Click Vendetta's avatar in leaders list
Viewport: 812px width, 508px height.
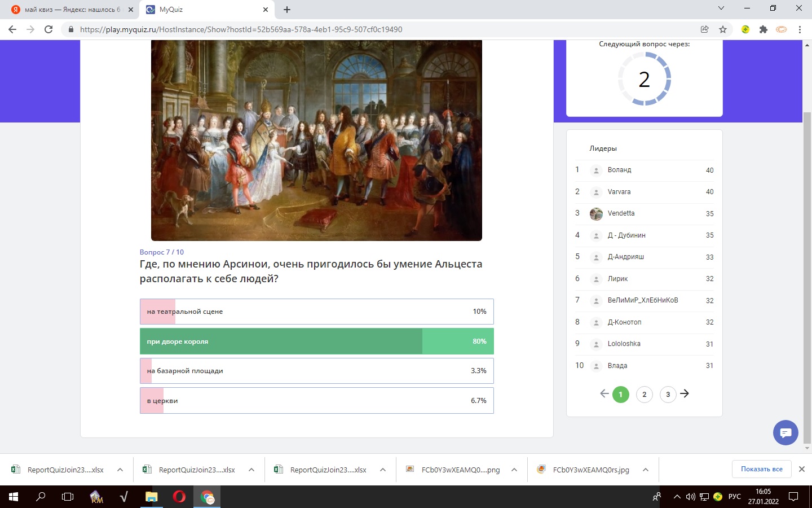click(596, 214)
